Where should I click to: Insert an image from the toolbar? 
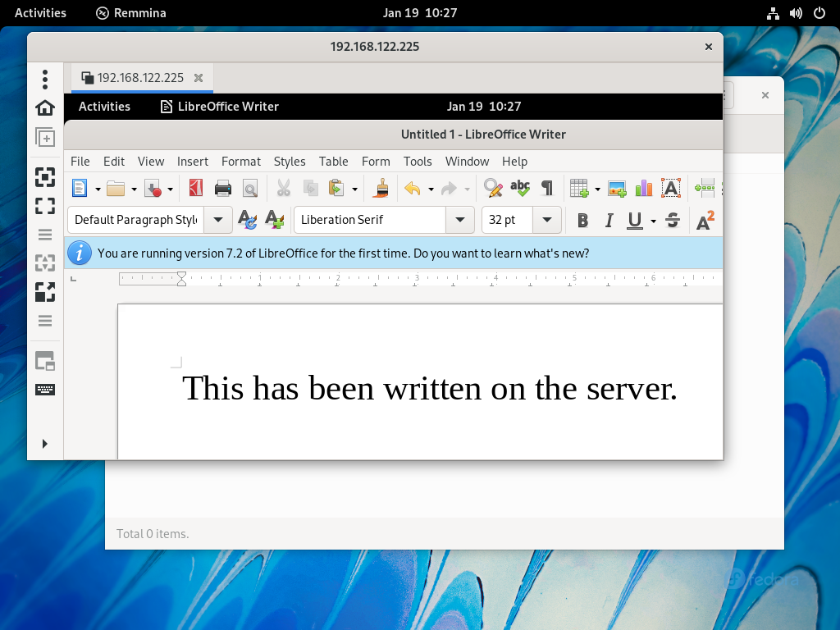pos(618,188)
